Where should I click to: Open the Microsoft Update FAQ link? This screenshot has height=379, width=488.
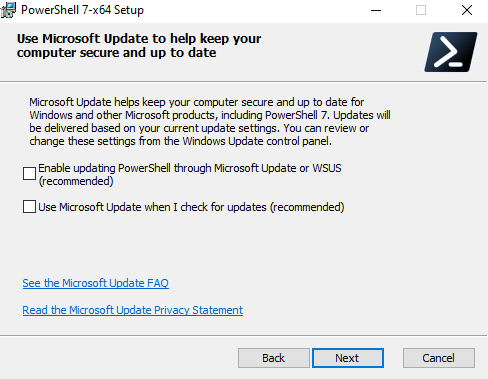[x=96, y=283]
